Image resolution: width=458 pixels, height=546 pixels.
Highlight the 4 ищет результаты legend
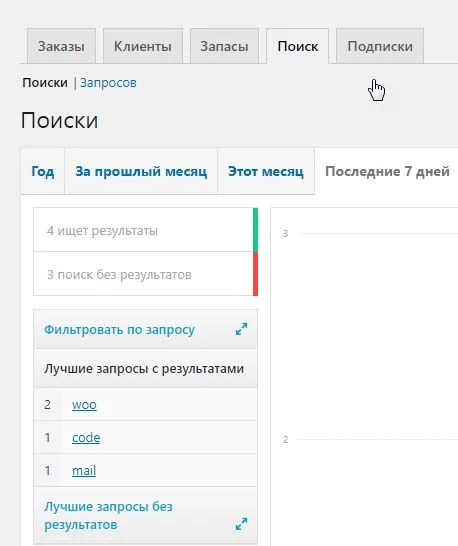click(x=146, y=230)
